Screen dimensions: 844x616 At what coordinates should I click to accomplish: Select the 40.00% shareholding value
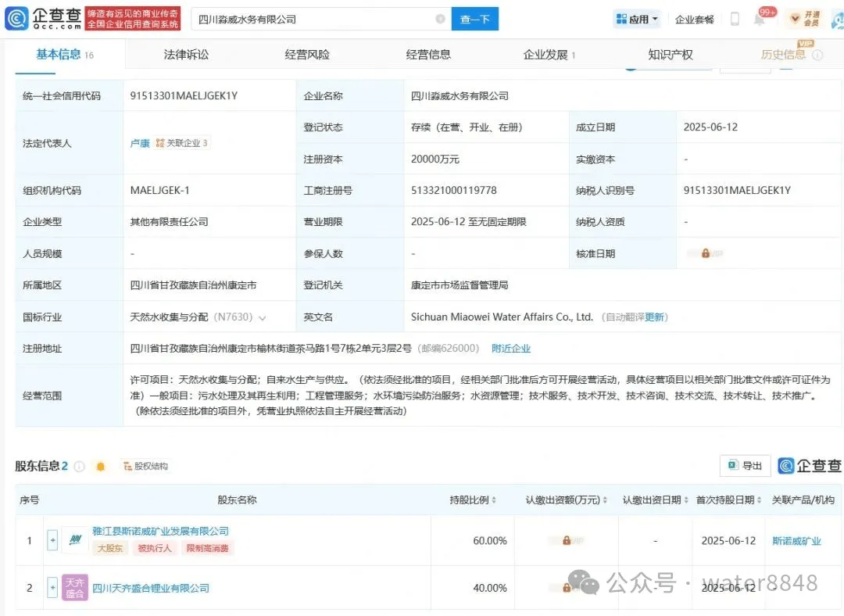point(490,587)
